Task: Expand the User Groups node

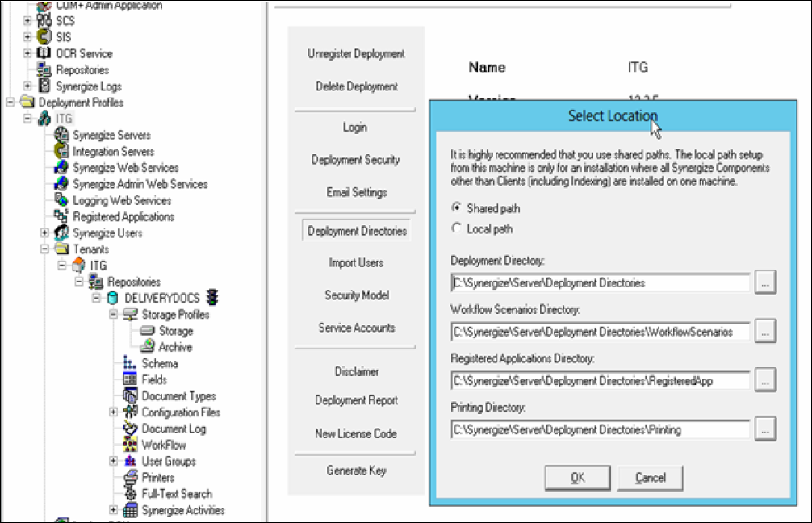Action: 114,461
